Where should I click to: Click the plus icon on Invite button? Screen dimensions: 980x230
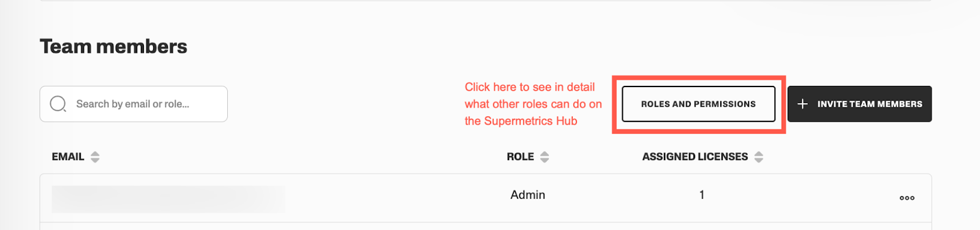802,104
